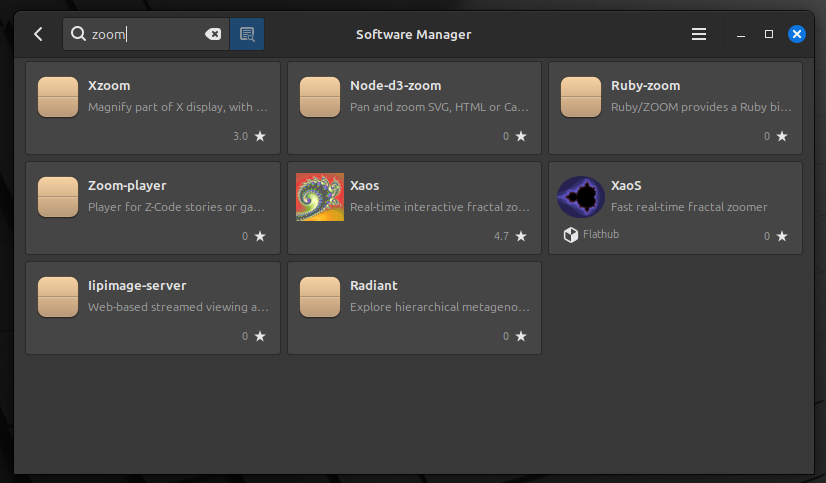The image size is (826, 483).
Task: Select the Ruby-zoom title
Action: coord(645,85)
